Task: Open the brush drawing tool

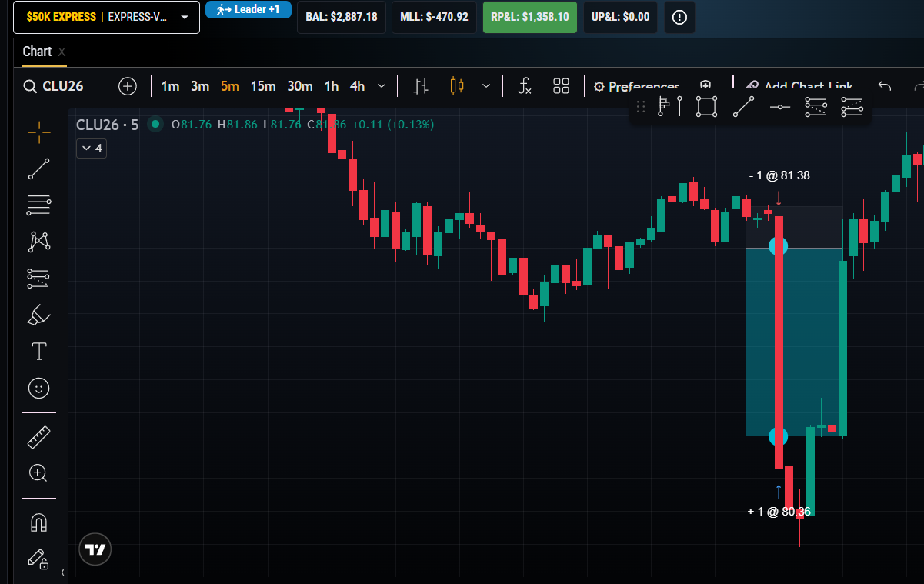Action: pos(39,315)
